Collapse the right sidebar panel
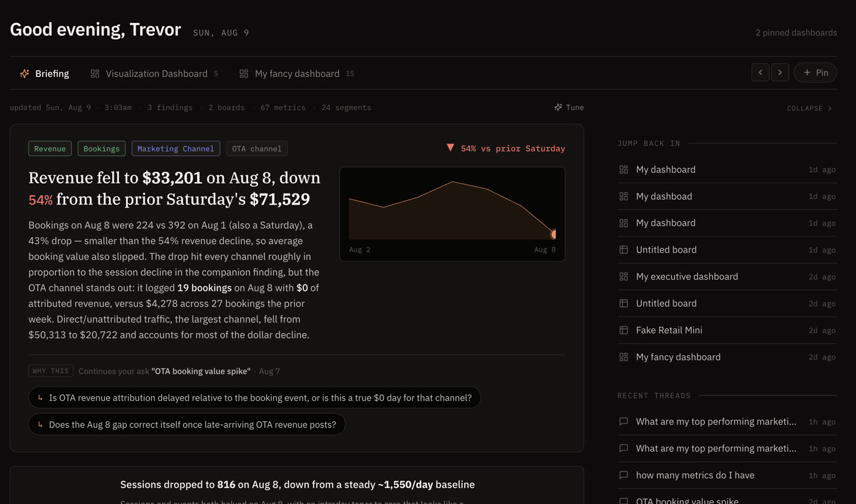 (x=810, y=109)
